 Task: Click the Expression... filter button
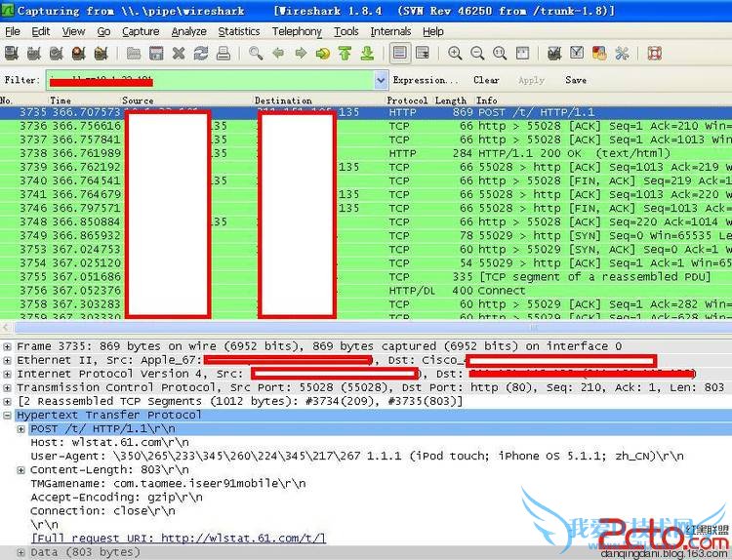point(426,80)
